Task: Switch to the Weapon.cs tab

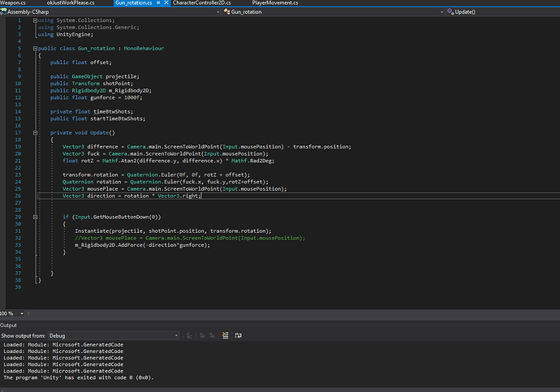Action: (14, 4)
